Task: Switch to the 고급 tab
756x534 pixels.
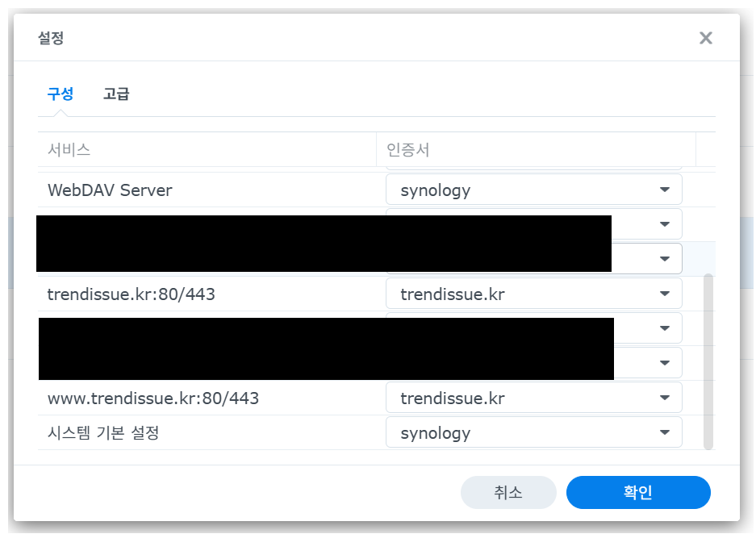Action: (x=116, y=94)
